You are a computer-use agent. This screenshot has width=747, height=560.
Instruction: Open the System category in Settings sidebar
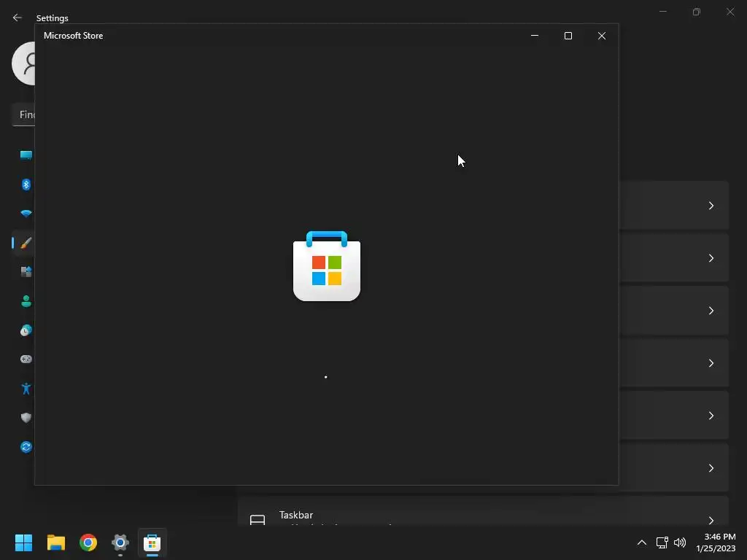pos(26,155)
